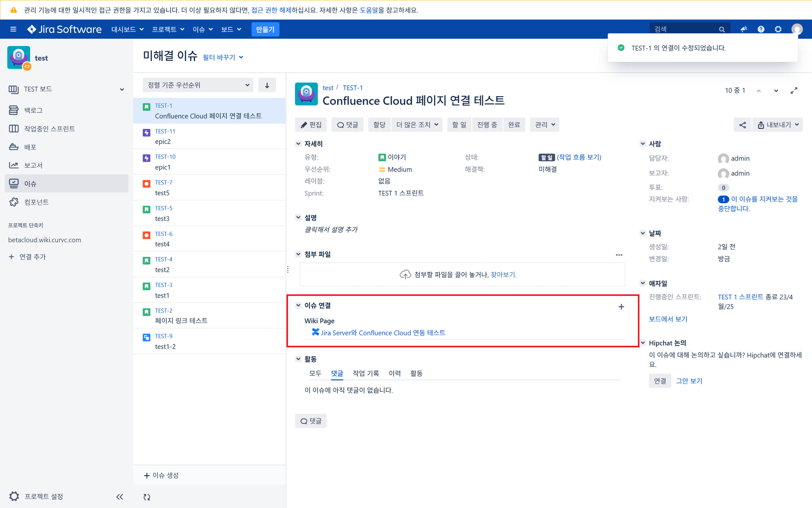Collapse the 이슈 연결 section
The width and height of the screenshot is (812, 508).
pos(298,305)
